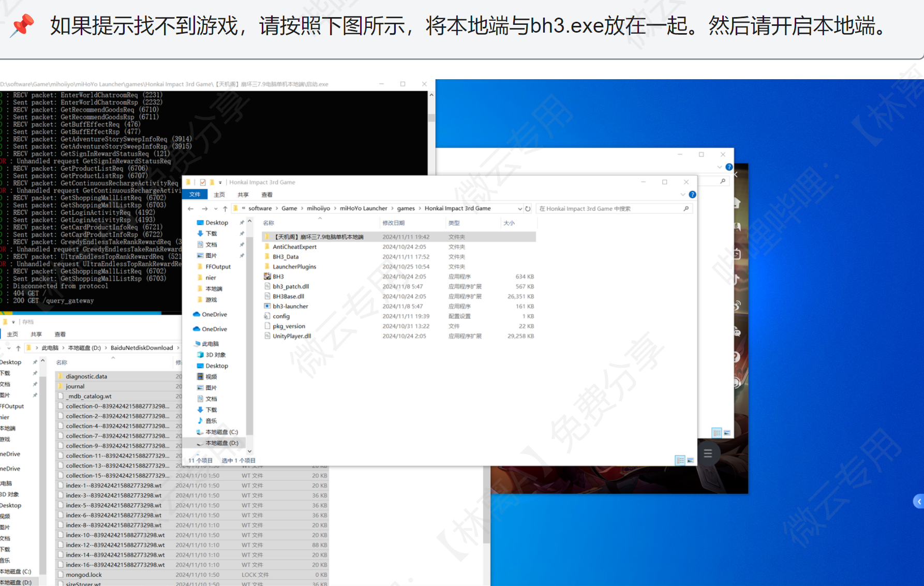This screenshot has width=924, height=586.
Task: Switch to details view in Honkai Impact window
Action: pyautogui.click(x=680, y=460)
